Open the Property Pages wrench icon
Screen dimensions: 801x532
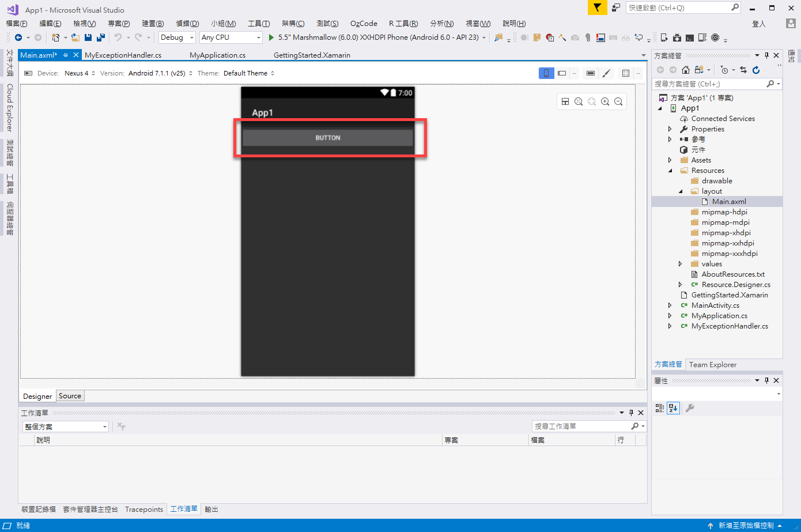coord(690,408)
